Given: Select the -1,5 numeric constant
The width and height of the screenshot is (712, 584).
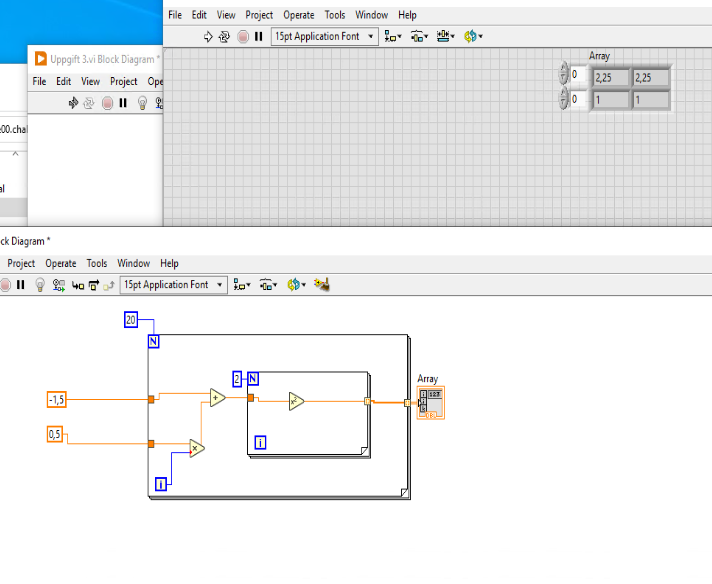Looking at the screenshot, I should [57, 400].
